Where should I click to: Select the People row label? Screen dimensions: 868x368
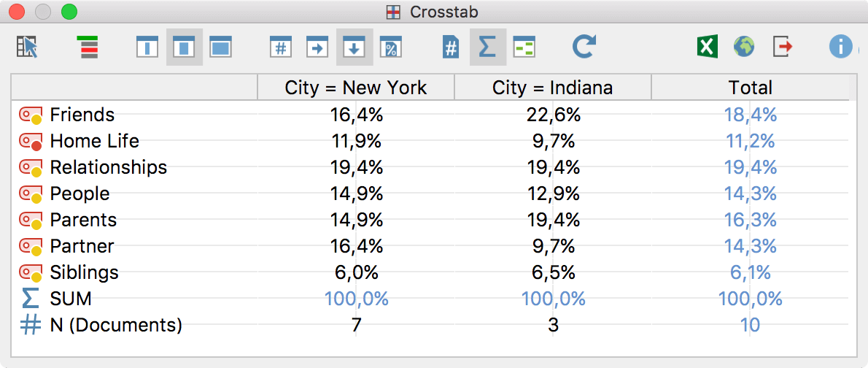80,193
